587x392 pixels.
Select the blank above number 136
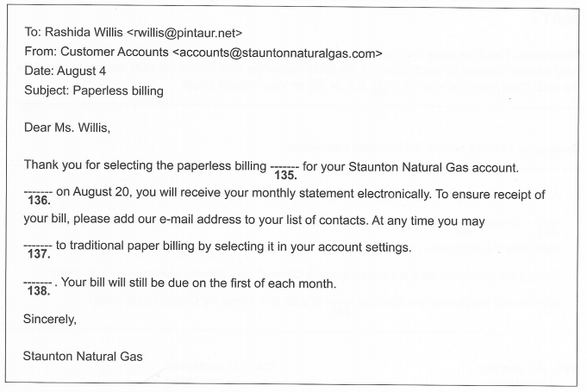(x=38, y=195)
